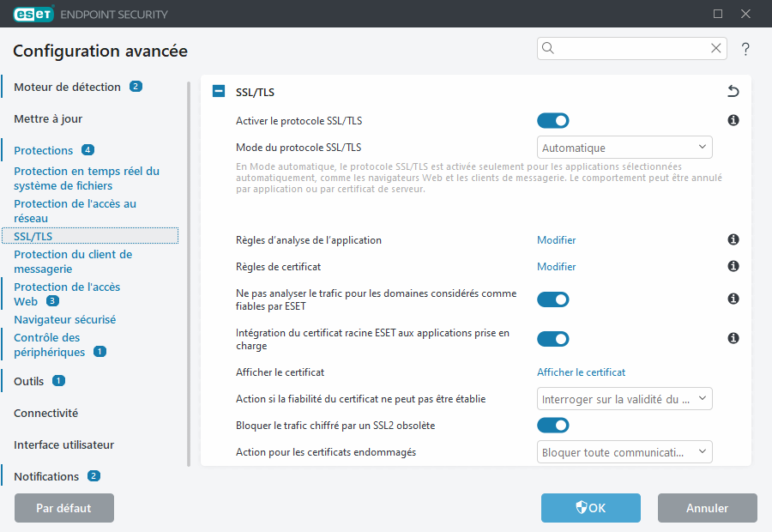Click the Afficher le certificat link
772x532 pixels.
581,372
